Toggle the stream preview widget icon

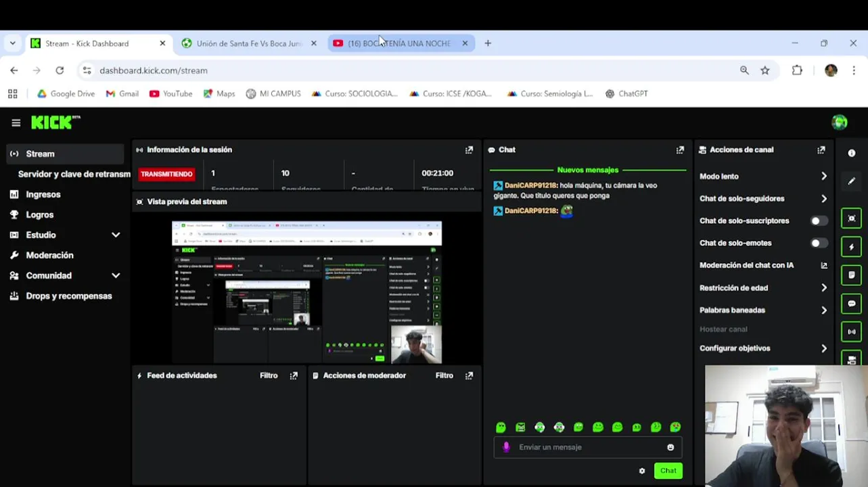(852, 218)
